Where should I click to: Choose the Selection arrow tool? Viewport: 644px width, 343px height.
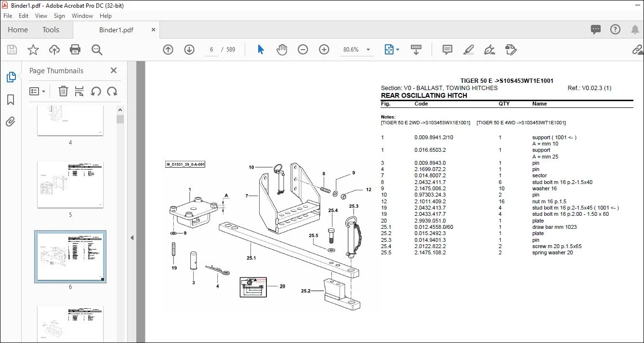click(261, 50)
